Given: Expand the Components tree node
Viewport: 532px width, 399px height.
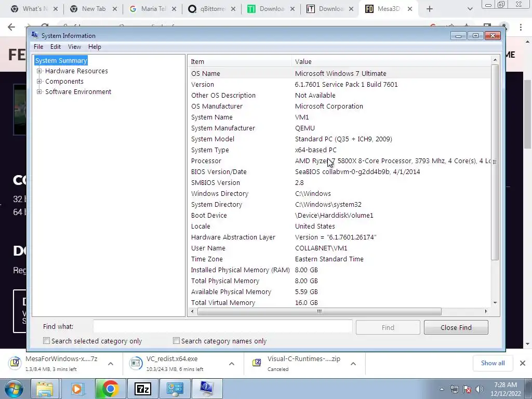Looking at the screenshot, I should (39, 82).
